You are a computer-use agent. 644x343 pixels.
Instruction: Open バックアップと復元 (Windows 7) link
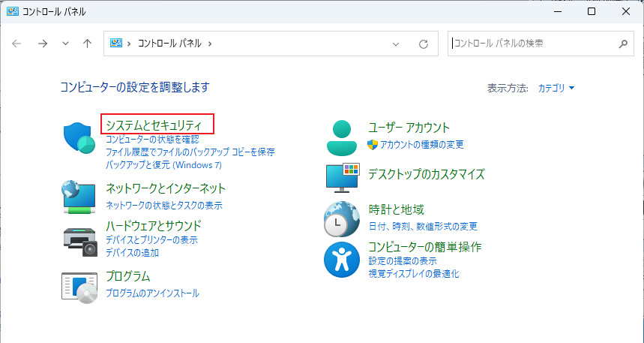point(164,165)
